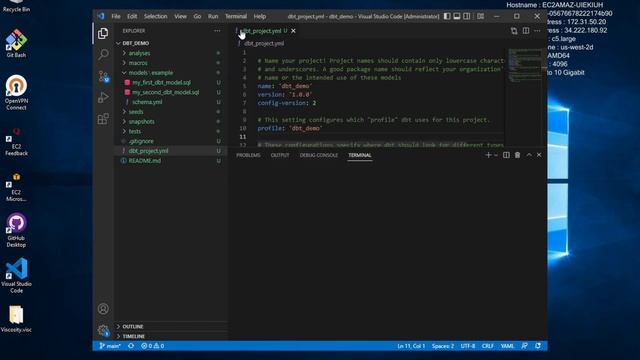
Task: Open the Selection menu
Action: click(x=156, y=16)
